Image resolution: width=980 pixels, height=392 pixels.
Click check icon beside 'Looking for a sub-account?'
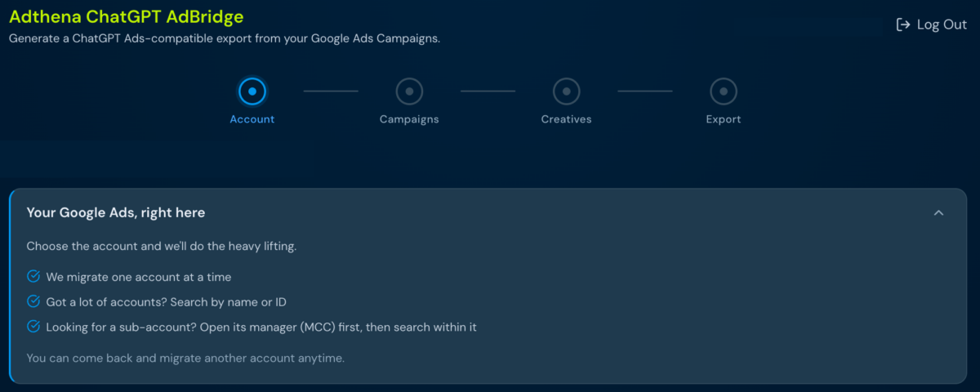[x=33, y=327]
